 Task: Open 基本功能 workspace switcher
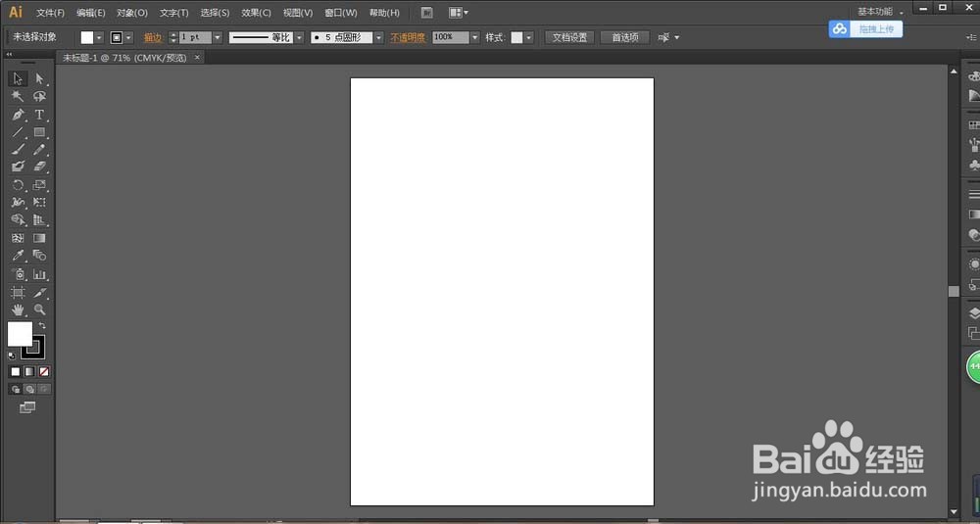pyautogui.click(x=880, y=12)
